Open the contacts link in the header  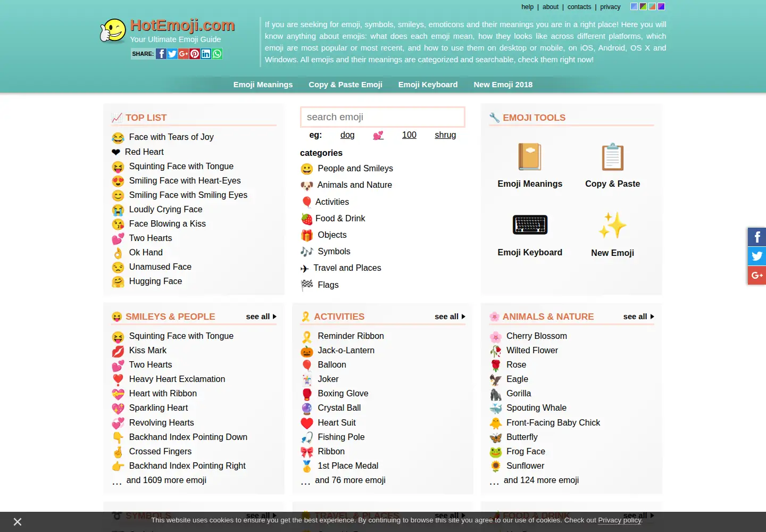[579, 7]
